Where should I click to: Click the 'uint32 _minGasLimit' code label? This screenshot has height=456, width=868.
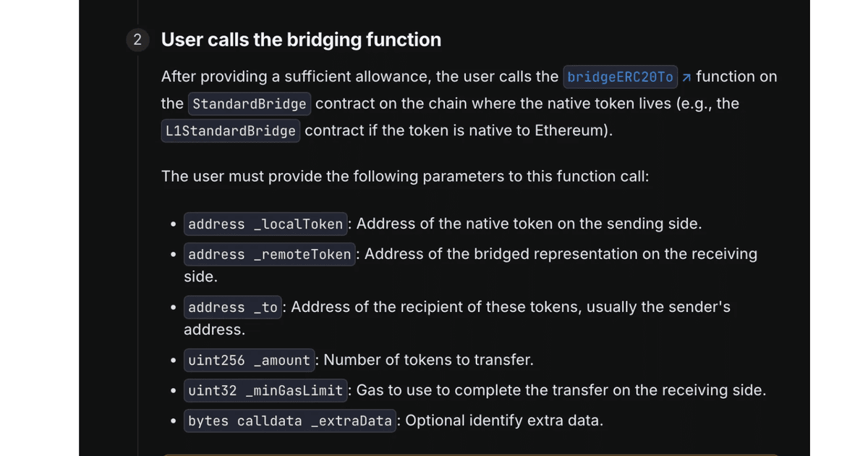pos(265,390)
